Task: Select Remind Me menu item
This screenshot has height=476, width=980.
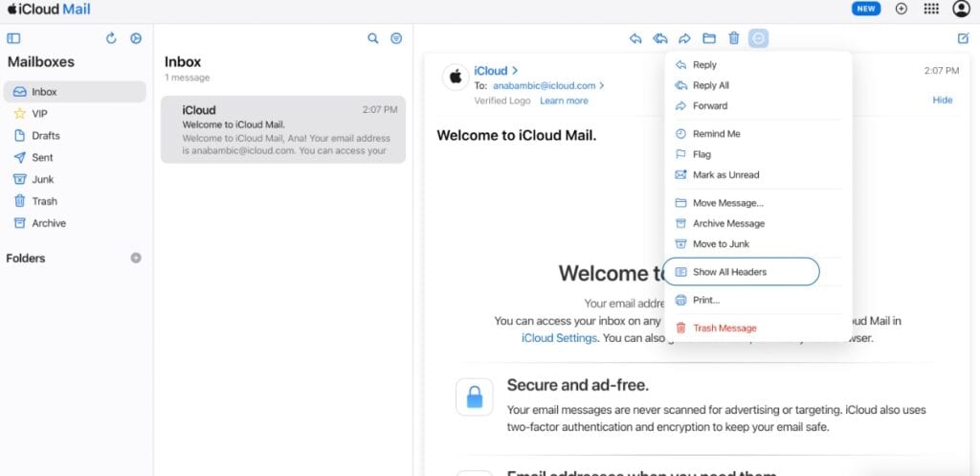Action: click(758, 134)
